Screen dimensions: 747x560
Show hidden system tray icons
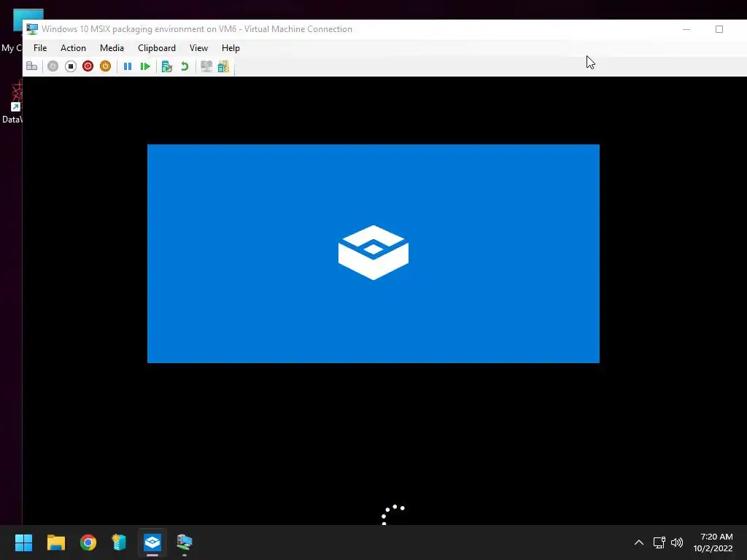pyautogui.click(x=639, y=542)
